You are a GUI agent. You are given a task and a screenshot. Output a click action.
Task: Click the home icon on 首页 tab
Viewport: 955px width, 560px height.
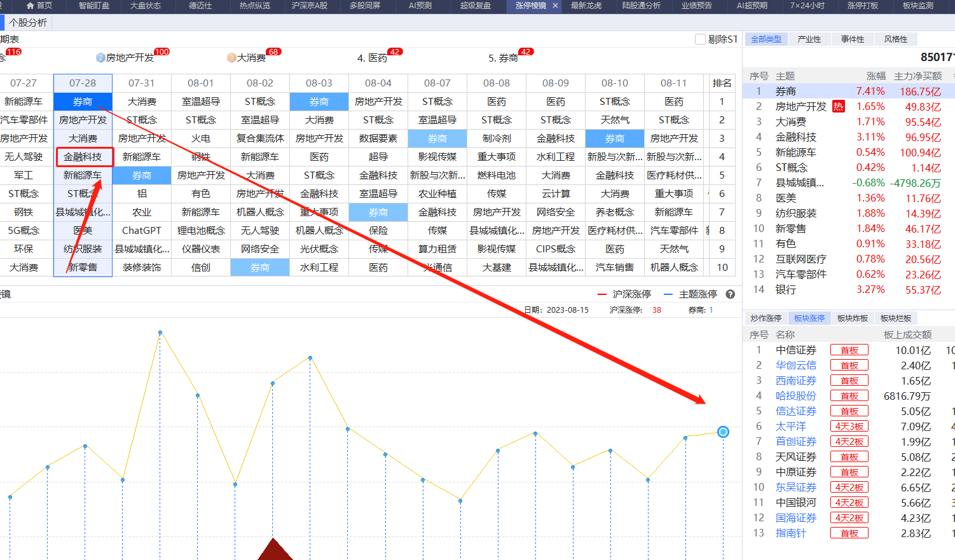pyautogui.click(x=30, y=6)
